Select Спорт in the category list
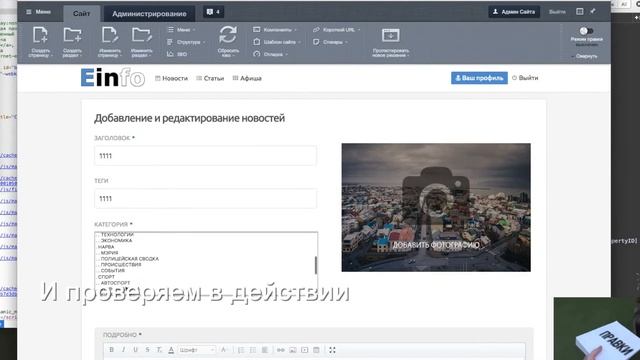The height and width of the screenshot is (360, 640). (106, 277)
